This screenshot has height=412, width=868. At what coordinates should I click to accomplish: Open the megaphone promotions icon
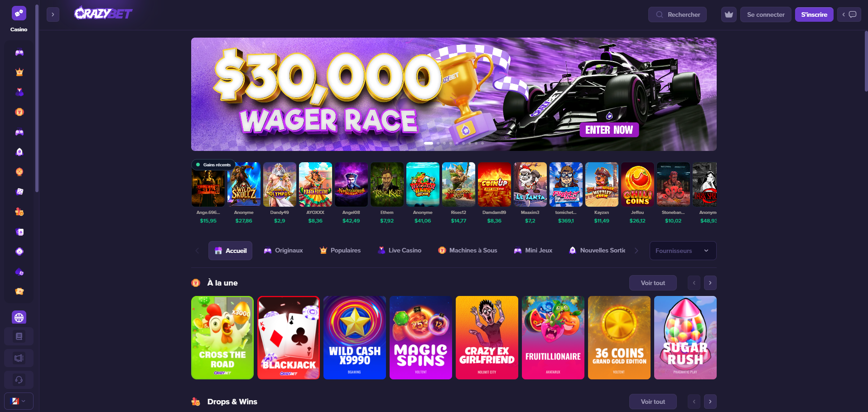[x=19, y=358]
